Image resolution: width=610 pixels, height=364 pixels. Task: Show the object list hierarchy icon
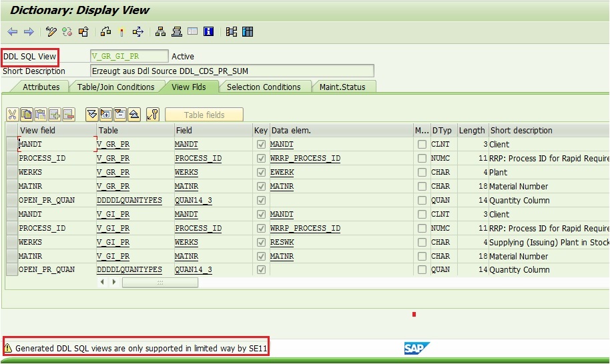160,32
